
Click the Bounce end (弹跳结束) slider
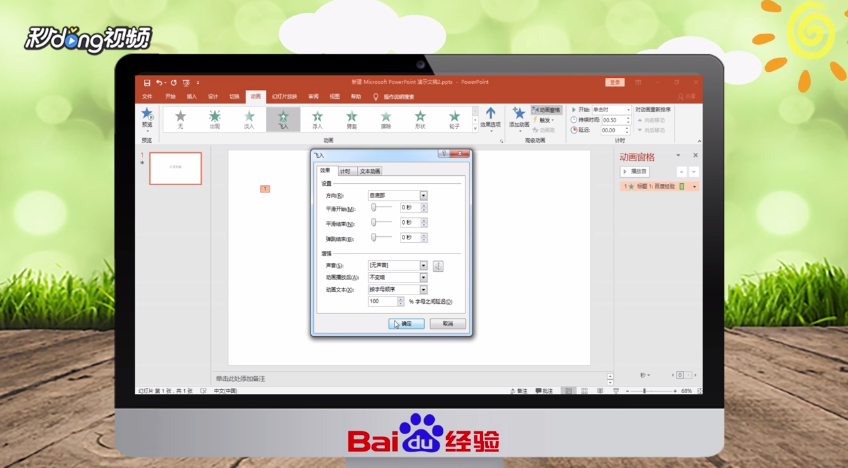(x=381, y=238)
